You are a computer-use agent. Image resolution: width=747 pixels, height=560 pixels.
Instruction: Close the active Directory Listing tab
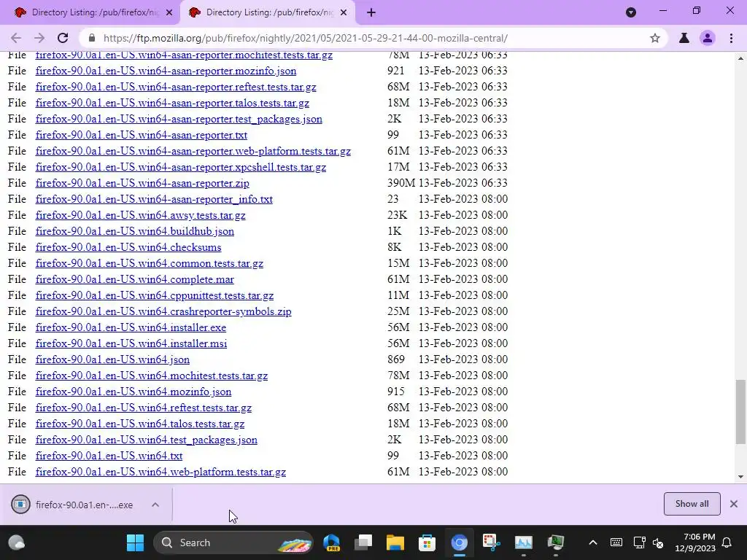point(344,12)
